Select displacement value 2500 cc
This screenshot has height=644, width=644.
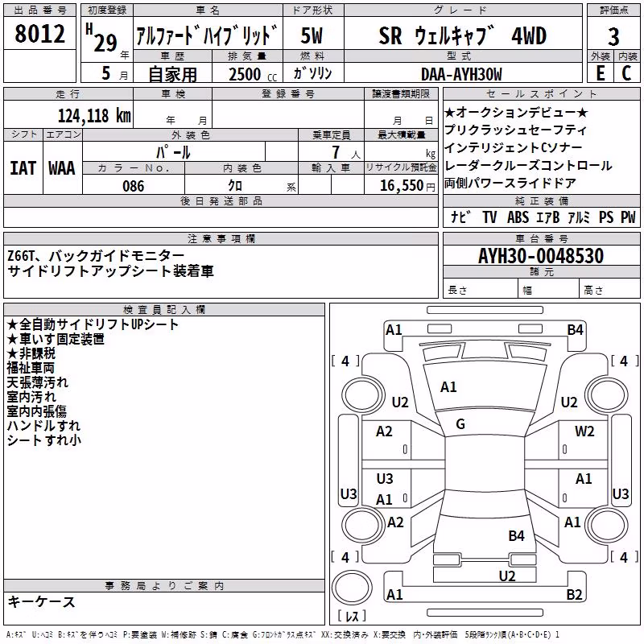point(253,74)
